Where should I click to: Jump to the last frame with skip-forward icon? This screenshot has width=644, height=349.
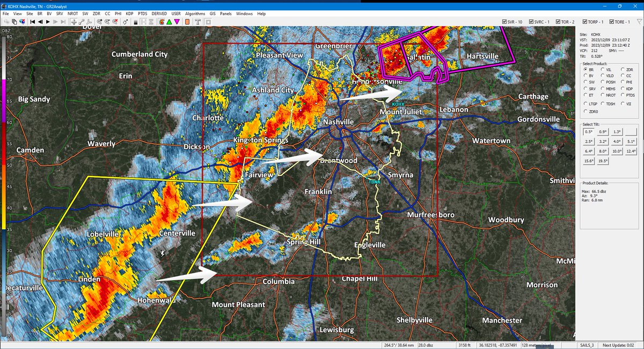pyautogui.click(x=63, y=22)
